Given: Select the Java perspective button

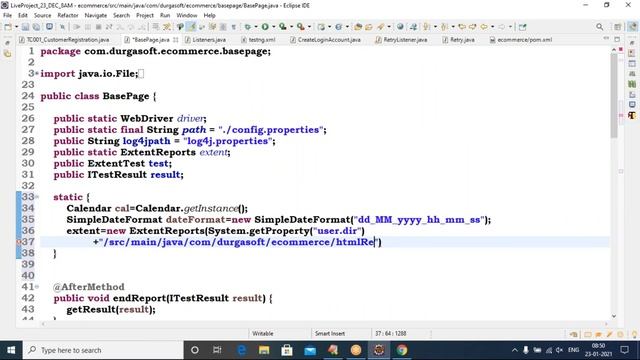Looking at the screenshot, I should tap(632, 27).
